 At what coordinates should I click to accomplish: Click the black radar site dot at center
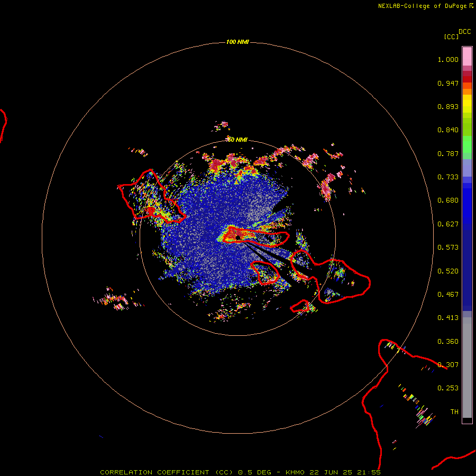(238, 237)
